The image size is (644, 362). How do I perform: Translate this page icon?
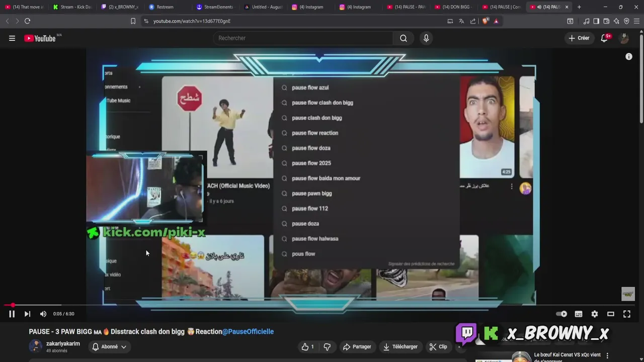461,21
